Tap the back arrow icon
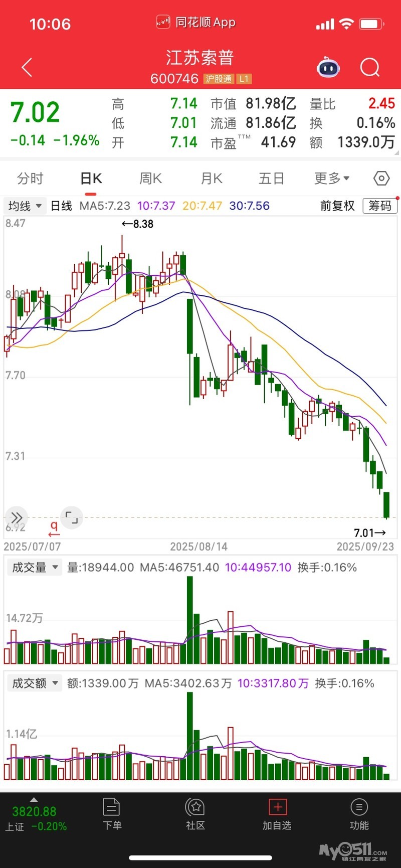 point(27,67)
